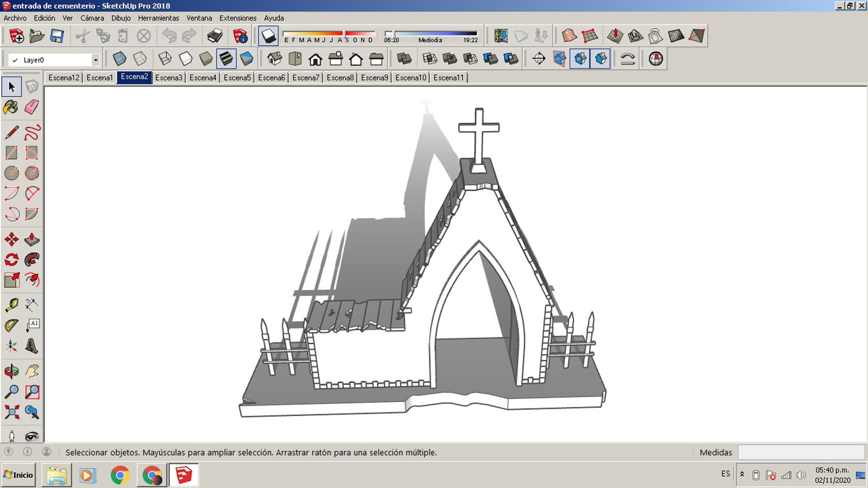The height and width of the screenshot is (488, 868).
Task: Toggle the Shadows display button
Action: (268, 36)
